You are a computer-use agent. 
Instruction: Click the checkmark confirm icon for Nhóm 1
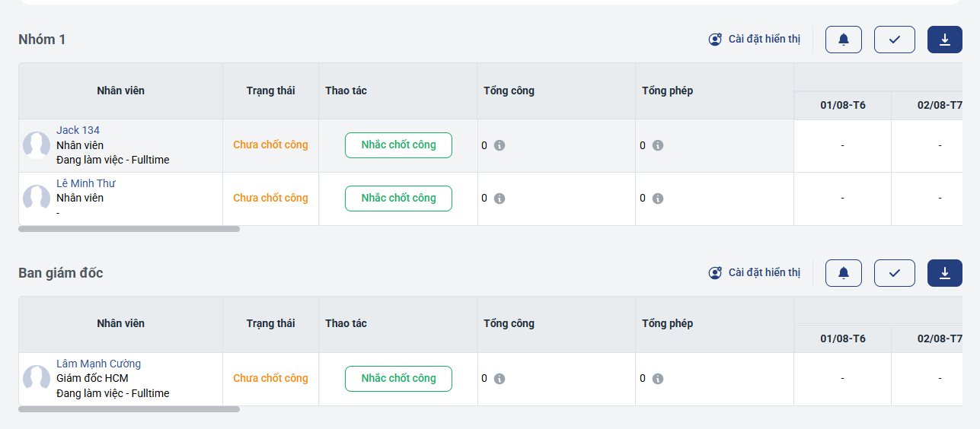click(894, 40)
